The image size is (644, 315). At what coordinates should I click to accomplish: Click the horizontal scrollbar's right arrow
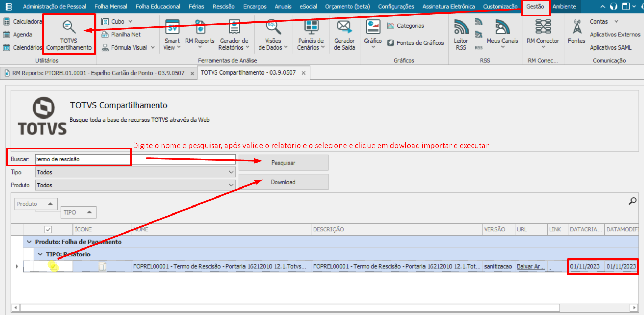coord(634,307)
